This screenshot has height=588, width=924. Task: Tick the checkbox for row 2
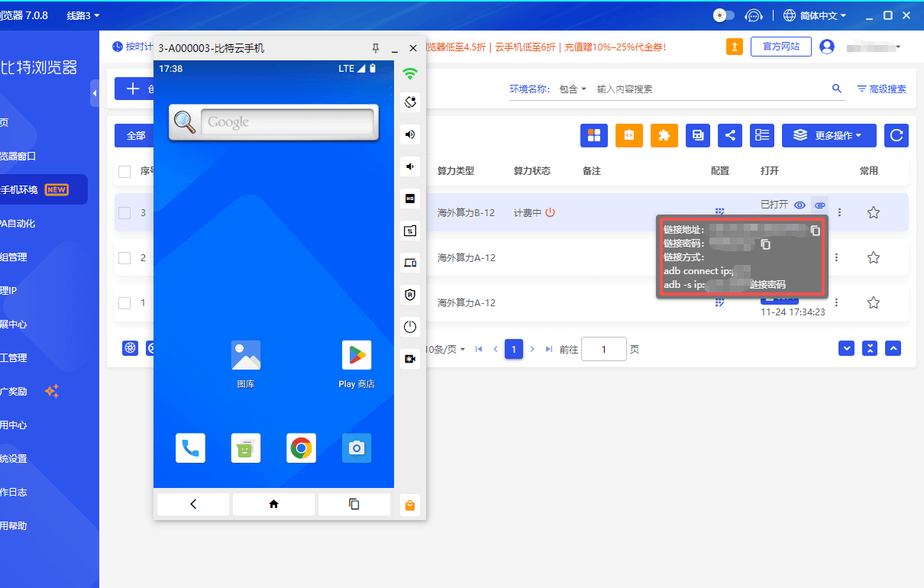(x=124, y=258)
